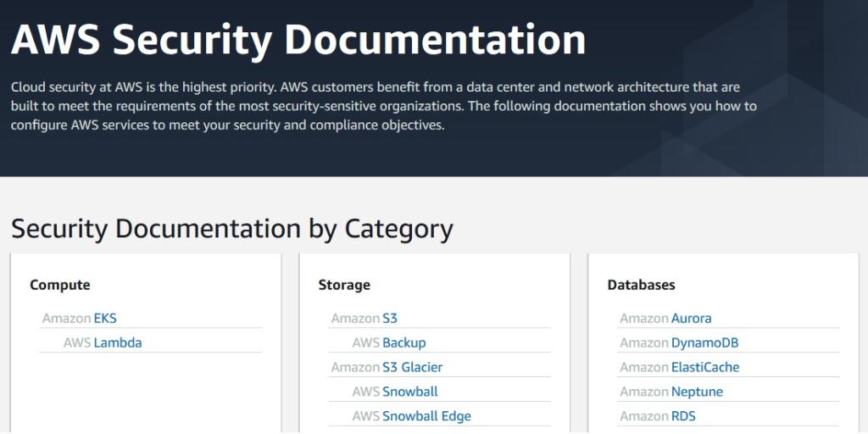Click the AWS Security Documentation title
The height and width of the screenshot is (434, 868).
tap(298, 40)
